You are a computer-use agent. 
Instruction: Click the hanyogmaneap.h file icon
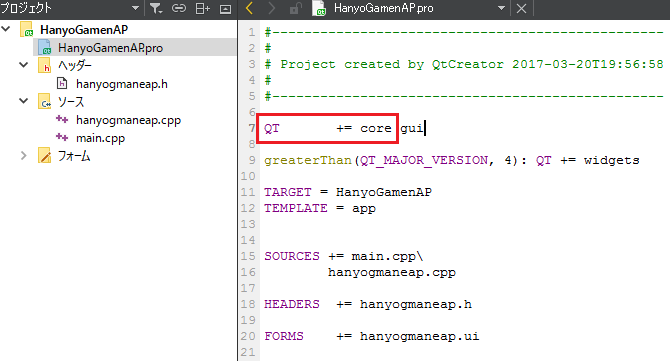click(x=62, y=83)
